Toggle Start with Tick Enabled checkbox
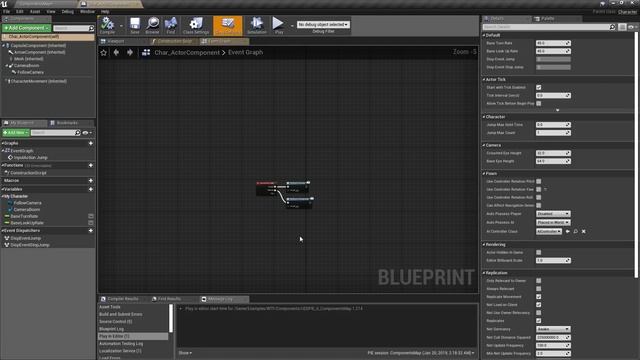This screenshot has width=640, height=360. 539,87
